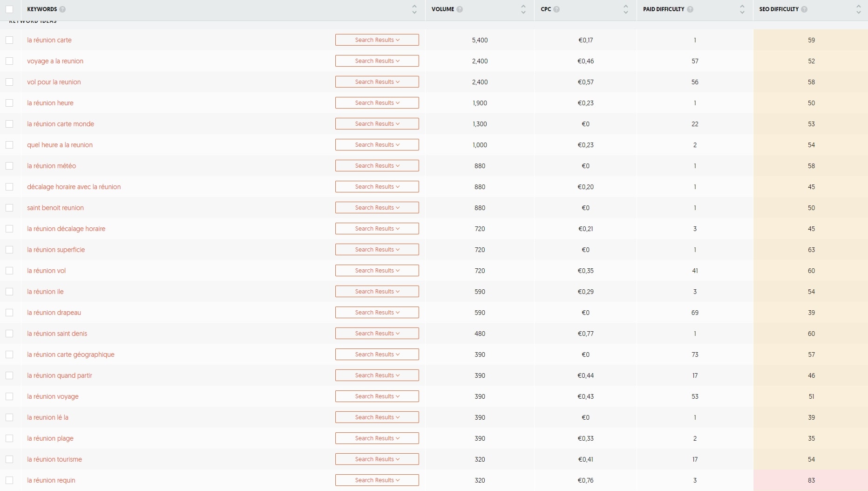
Task: Sort table by the Volume column arrows
Action: 523,9
